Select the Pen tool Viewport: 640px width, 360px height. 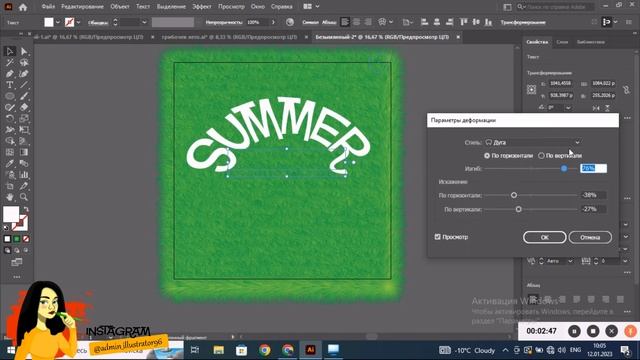(x=10, y=74)
